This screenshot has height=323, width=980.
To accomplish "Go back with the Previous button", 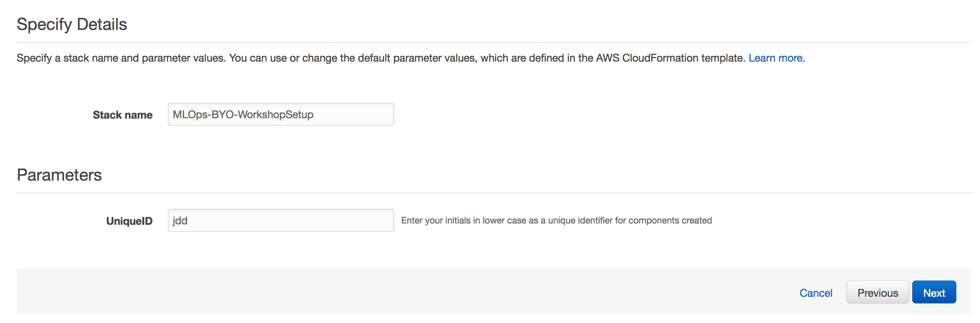I will click(x=878, y=292).
